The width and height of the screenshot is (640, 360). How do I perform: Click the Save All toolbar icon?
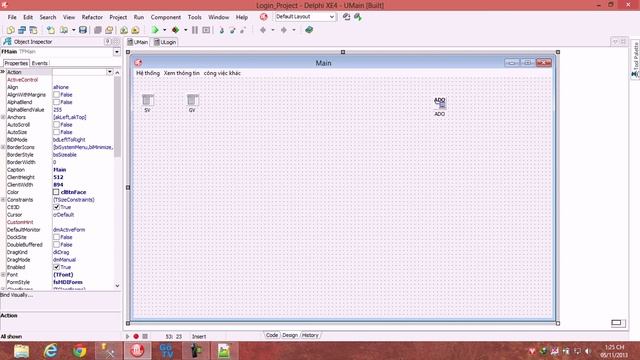click(98, 30)
